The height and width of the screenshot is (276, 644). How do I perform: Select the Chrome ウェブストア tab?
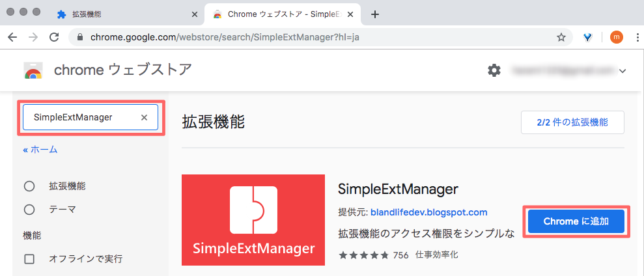pos(283,15)
